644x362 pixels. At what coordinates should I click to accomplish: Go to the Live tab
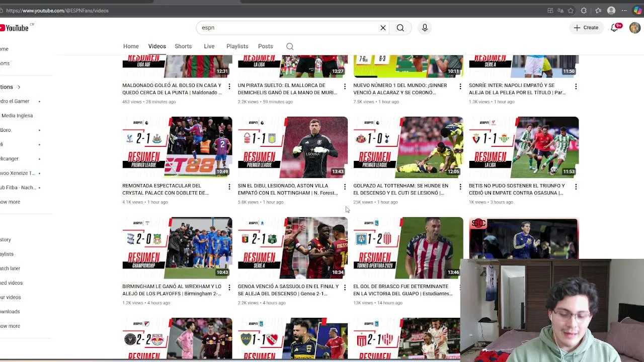coord(209,46)
